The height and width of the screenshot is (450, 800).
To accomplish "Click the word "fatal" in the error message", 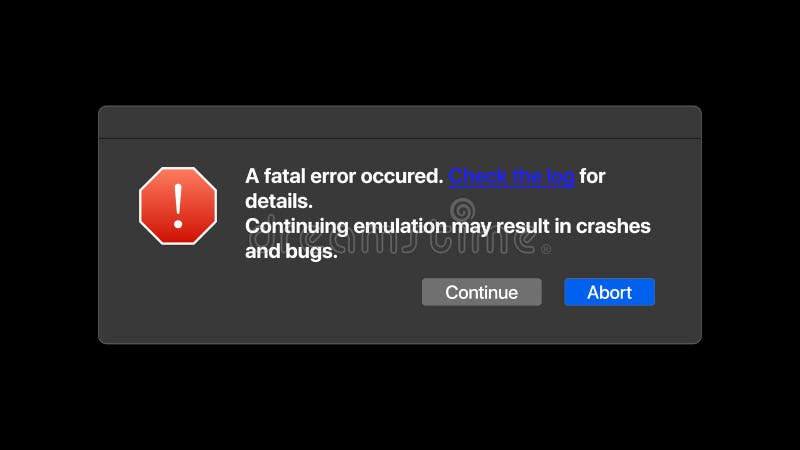I will pos(284,176).
